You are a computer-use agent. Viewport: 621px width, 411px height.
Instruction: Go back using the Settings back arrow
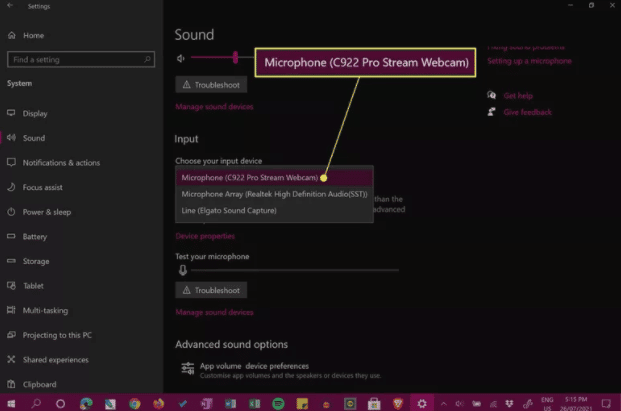10,6
